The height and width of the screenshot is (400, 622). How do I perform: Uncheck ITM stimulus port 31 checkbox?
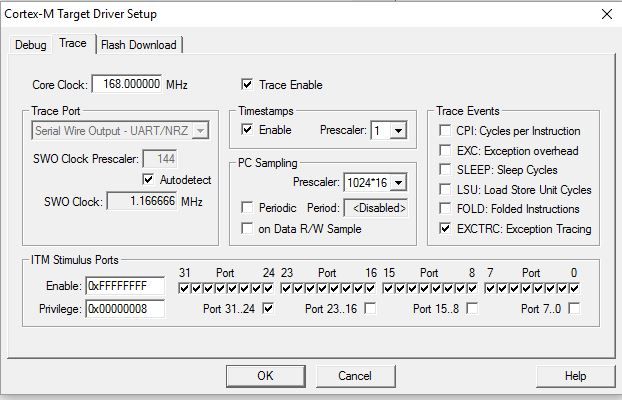(184, 288)
